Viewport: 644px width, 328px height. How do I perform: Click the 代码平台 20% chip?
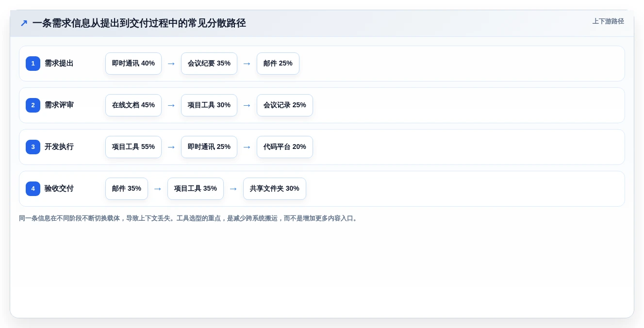pyautogui.click(x=285, y=147)
